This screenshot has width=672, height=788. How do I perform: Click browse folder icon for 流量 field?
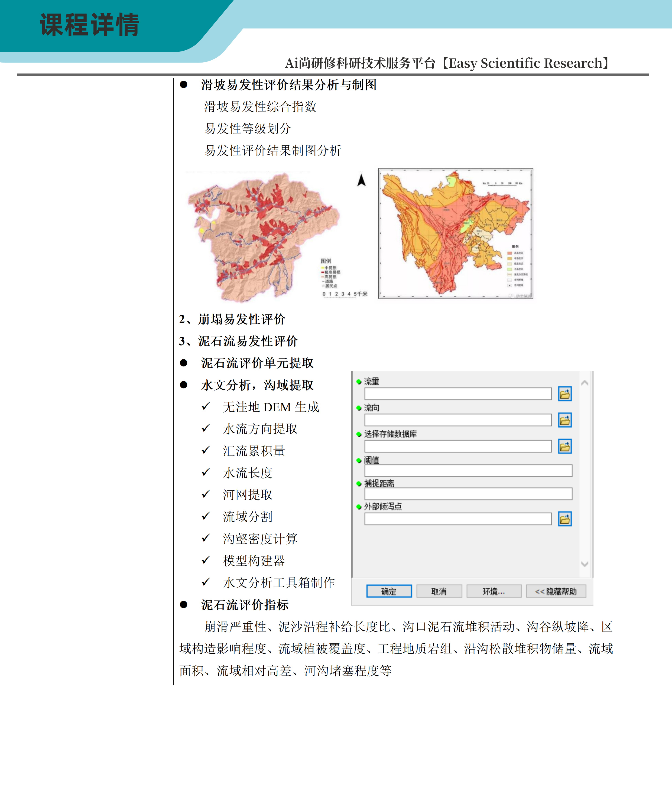(x=565, y=394)
